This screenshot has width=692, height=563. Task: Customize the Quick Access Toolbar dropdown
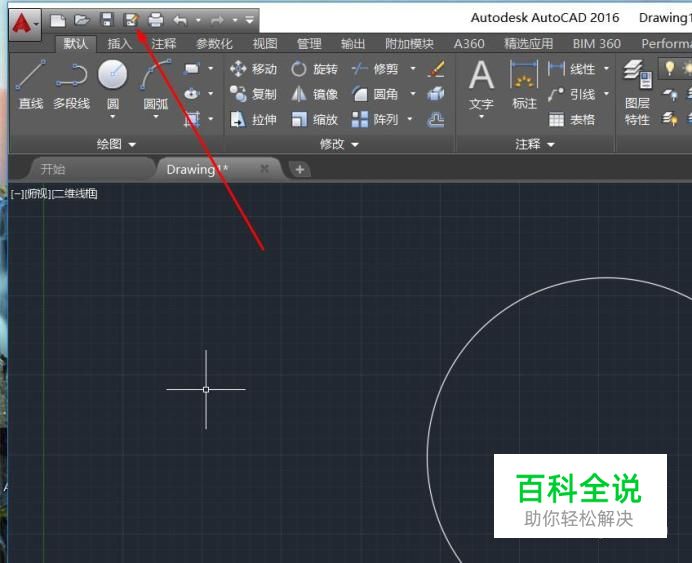(x=249, y=20)
